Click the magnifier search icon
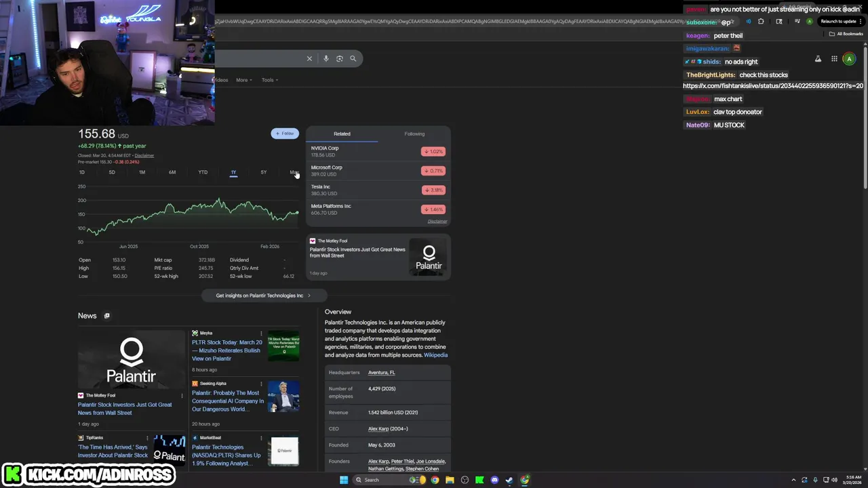This screenshot has height=488, width=868. [353, 58]
